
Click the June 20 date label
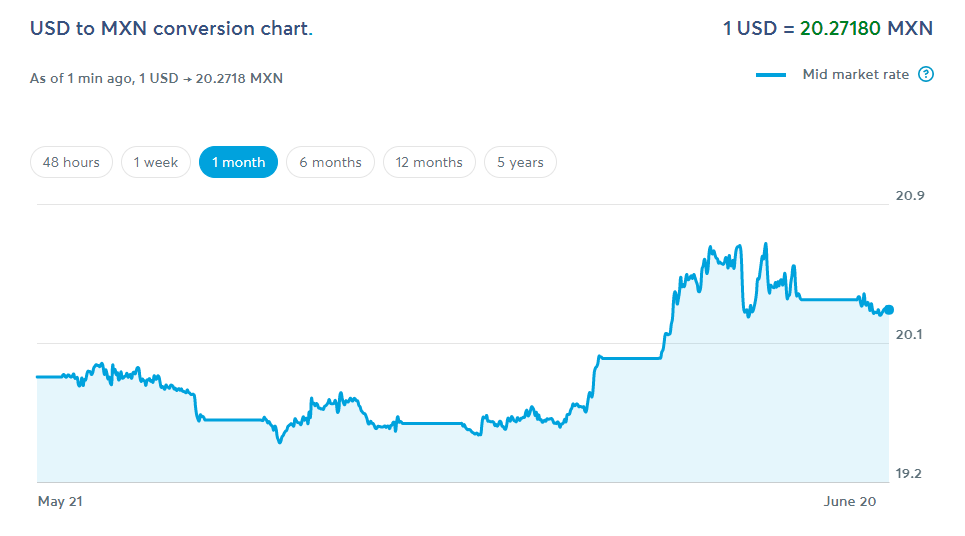click(850, 502)
